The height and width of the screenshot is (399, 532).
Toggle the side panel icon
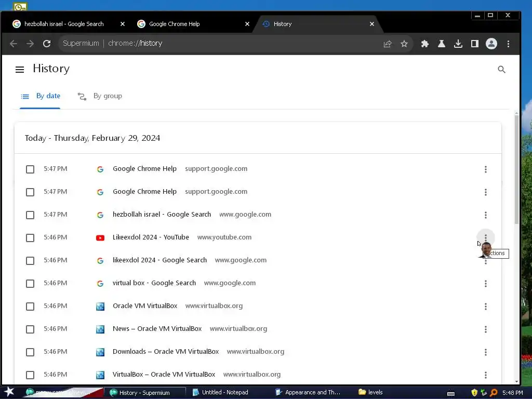tap(475, 44)
